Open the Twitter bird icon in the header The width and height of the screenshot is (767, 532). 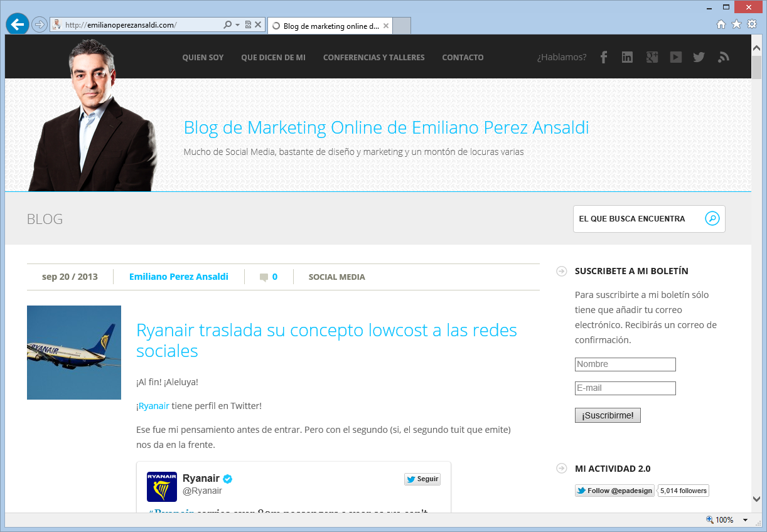click(699, 57)
